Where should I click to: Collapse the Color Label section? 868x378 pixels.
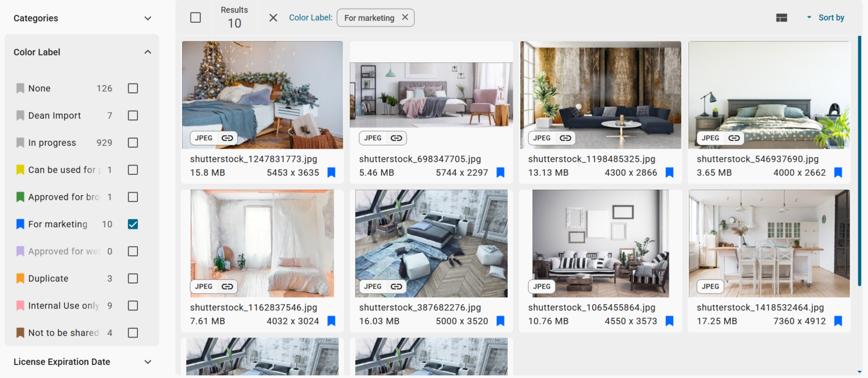tap(148, 52)
